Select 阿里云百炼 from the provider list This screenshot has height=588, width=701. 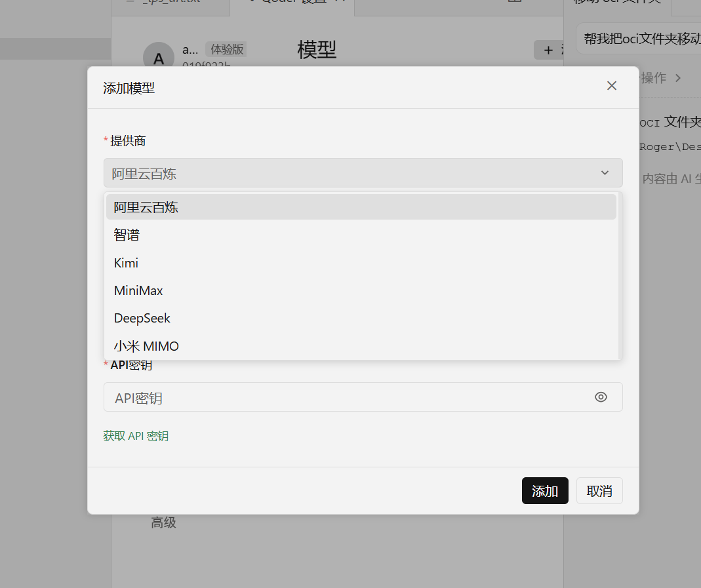coord(361,207)
